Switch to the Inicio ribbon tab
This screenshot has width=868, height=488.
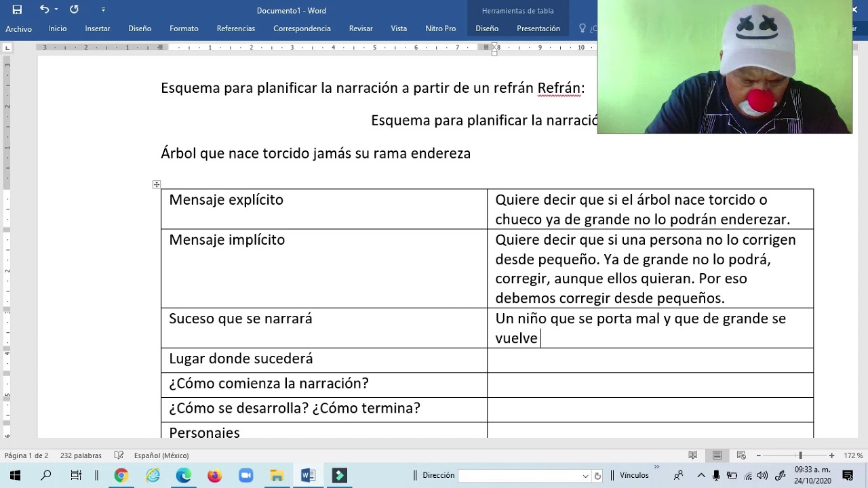pyautogui.click(x=58, y=28)
